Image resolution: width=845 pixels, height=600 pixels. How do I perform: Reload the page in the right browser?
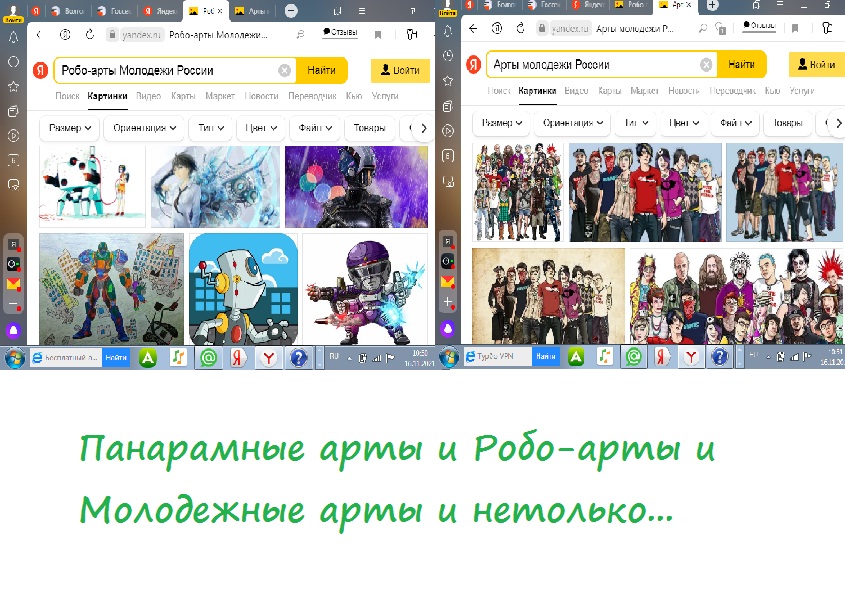(x=520, y=28)
